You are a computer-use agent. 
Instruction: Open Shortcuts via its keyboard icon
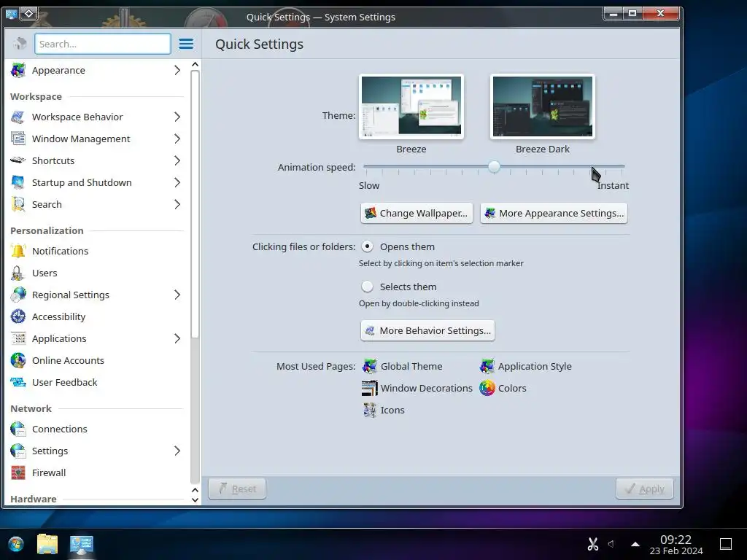click(18, 160)
